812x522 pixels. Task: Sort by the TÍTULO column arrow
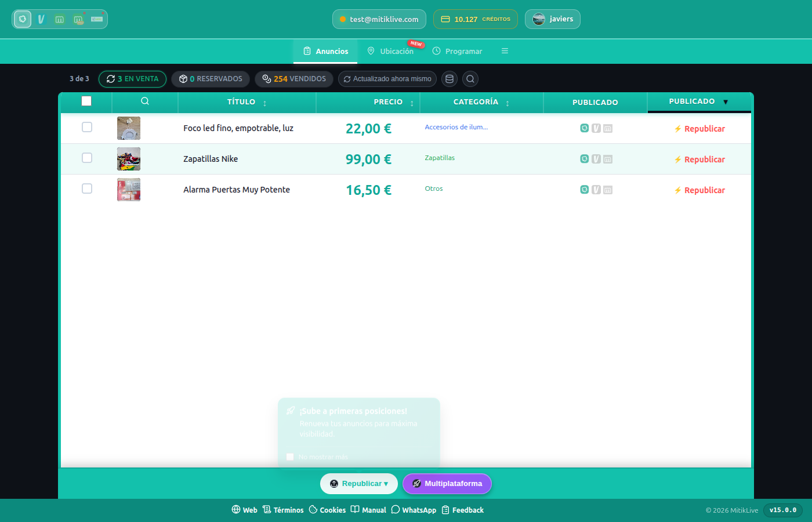264,103
